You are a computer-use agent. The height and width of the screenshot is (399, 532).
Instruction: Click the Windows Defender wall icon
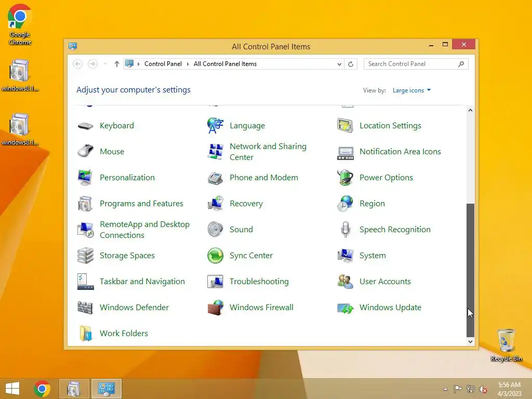click(x=85, y=308)
